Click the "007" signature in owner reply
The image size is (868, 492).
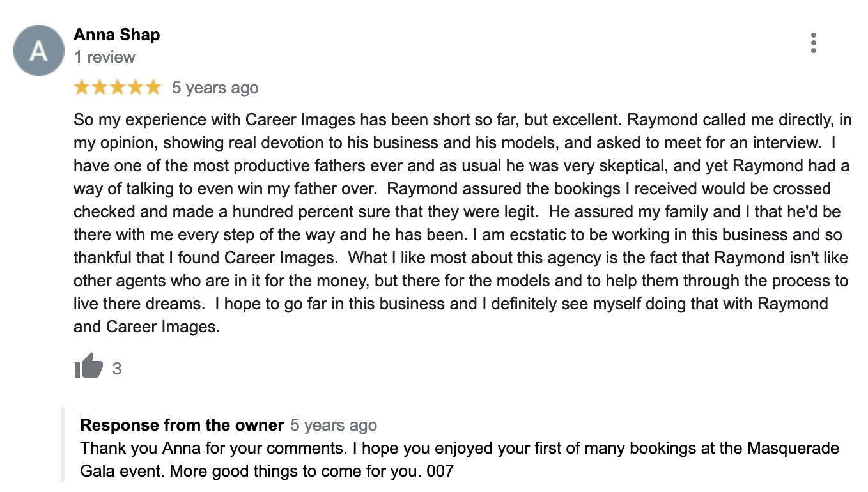click(440, 472)
